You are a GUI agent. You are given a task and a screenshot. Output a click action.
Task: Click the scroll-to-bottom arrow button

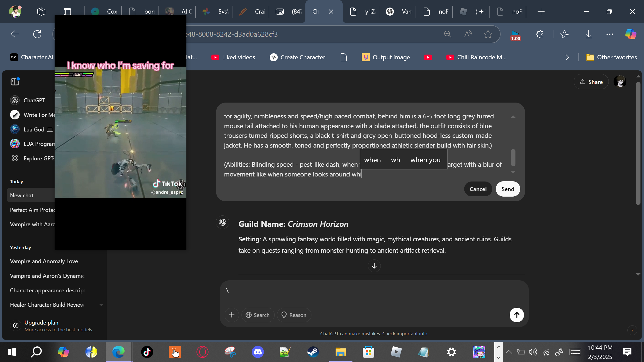[374, 266]
